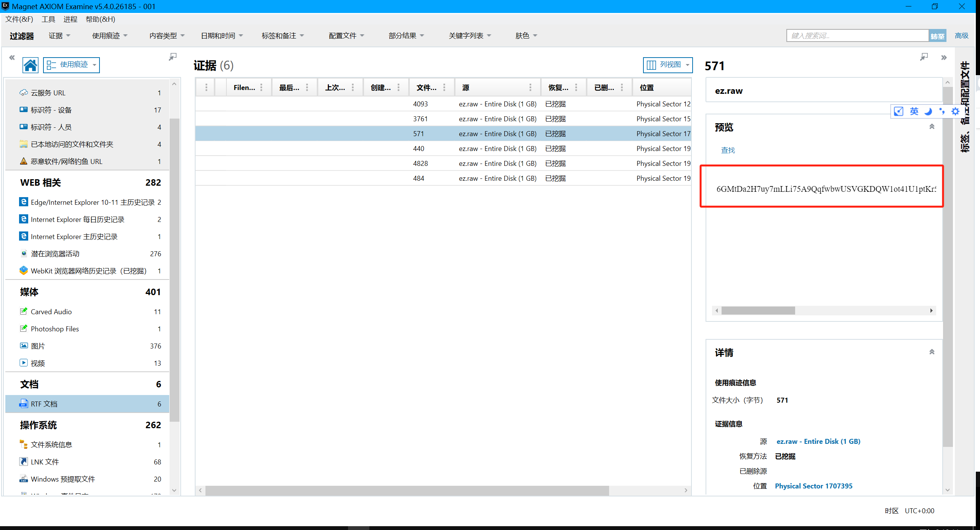Pin the left navigation panel
980x530 pixels.
coord(173,57)
